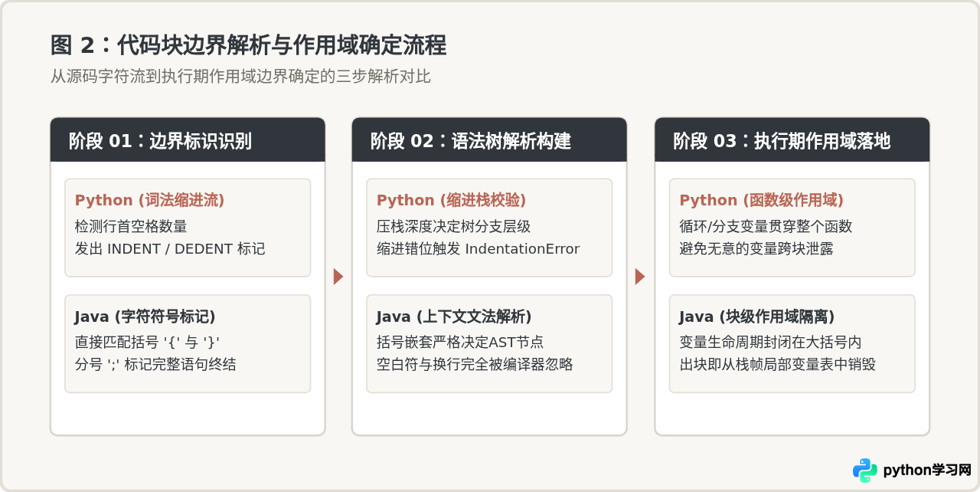Click the Python logo icon
980x492 pixels.
pyautogui.click(x=865, y=470)
